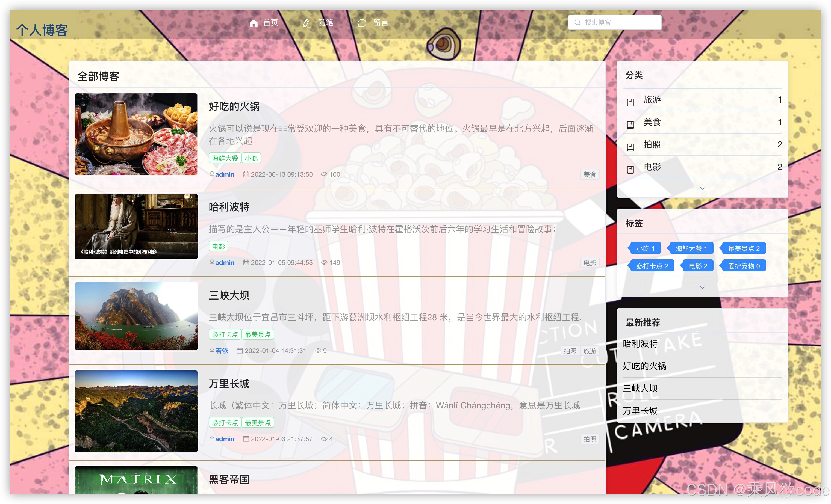This screenshot has height=504, width=831.
Task: Click the calendar icon next to the 好吃的火锅 date
Action: (246, 174)
